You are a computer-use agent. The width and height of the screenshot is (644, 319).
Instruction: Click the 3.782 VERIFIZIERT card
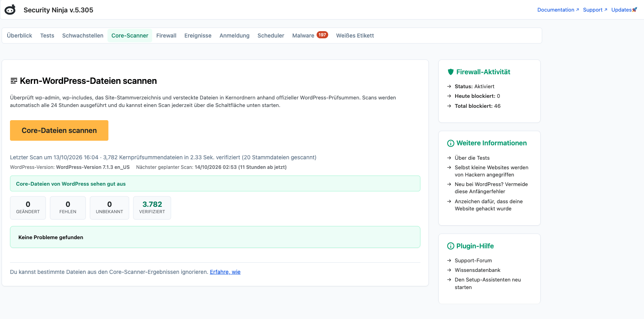click(x=152, y=208)
